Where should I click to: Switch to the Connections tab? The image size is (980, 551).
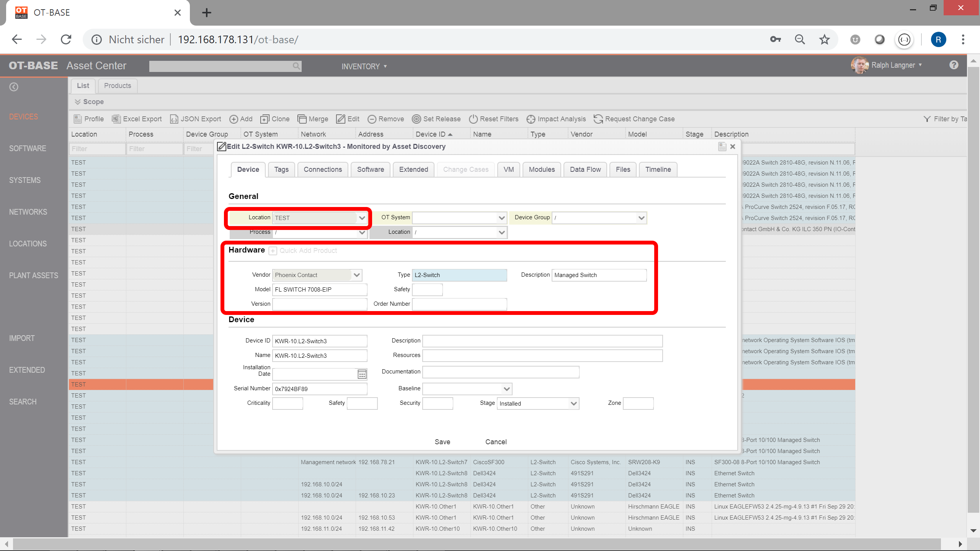tap(323, 170)
